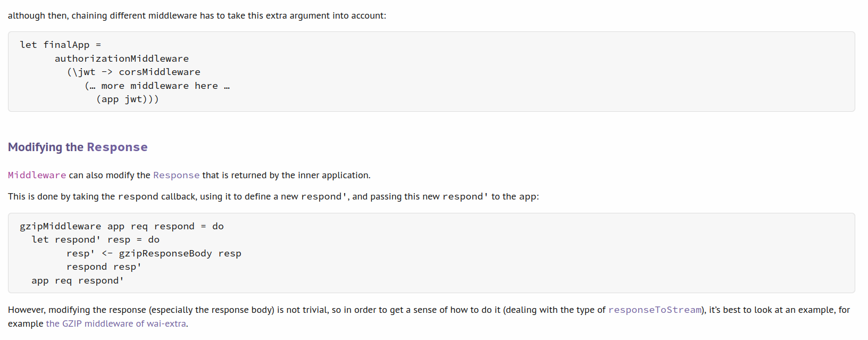Follow the Response type link in paragraph

point(176,175)
